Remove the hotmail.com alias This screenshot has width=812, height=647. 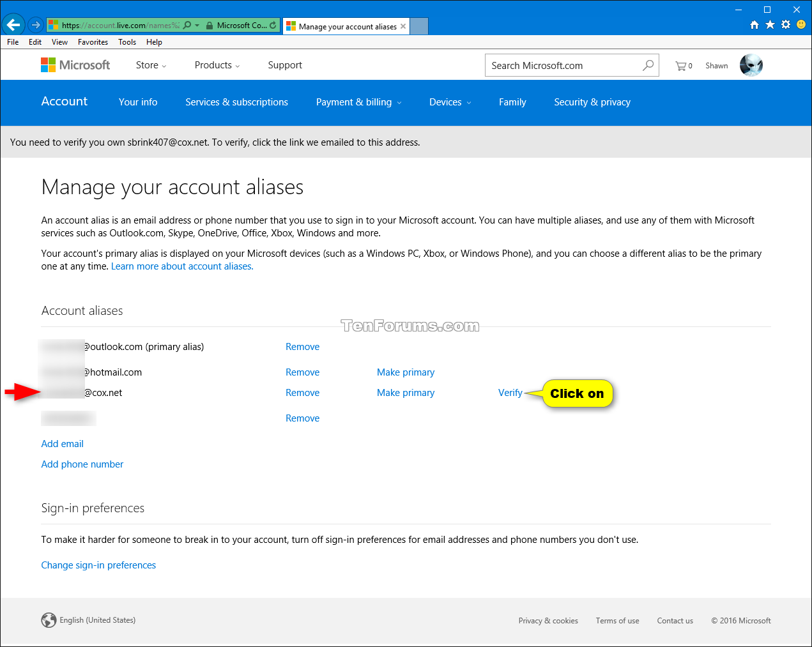pos(302,372)
